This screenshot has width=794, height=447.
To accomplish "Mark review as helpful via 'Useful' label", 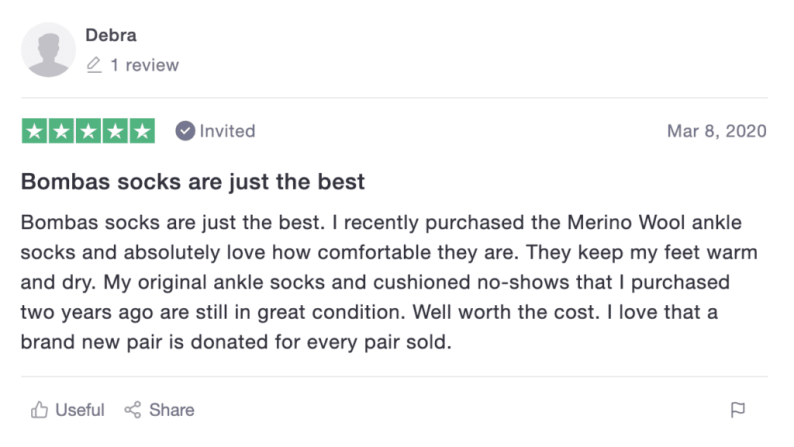I will point(80,410).
